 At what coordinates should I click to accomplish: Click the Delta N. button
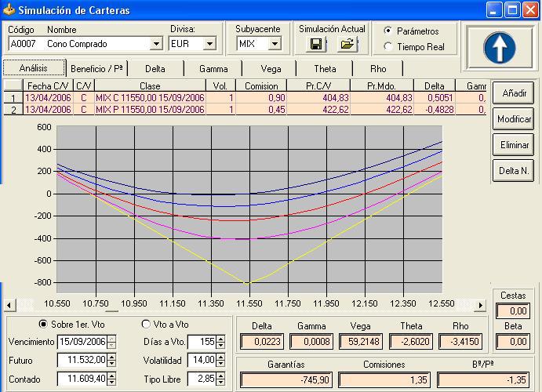(x=513, y=171)
